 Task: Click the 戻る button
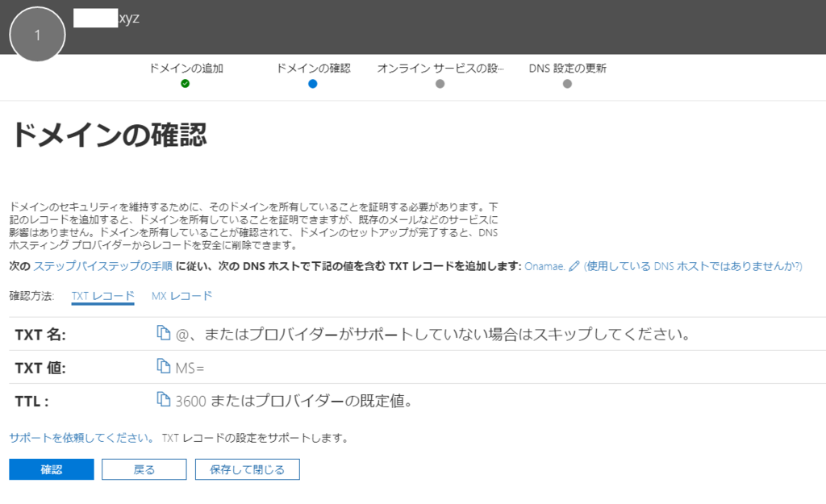point(144,469)
